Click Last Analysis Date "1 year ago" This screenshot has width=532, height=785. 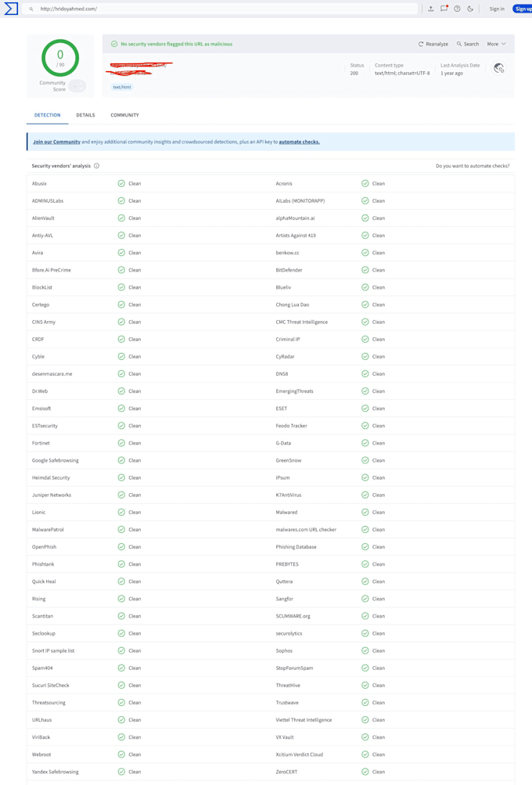(x=451, y=73)
